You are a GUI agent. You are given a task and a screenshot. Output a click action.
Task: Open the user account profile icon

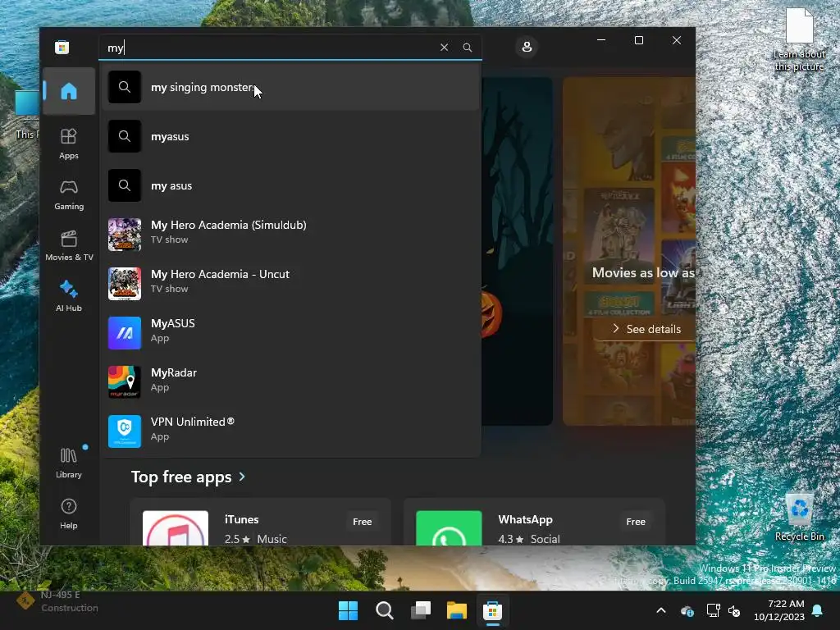tap(527, 47)
